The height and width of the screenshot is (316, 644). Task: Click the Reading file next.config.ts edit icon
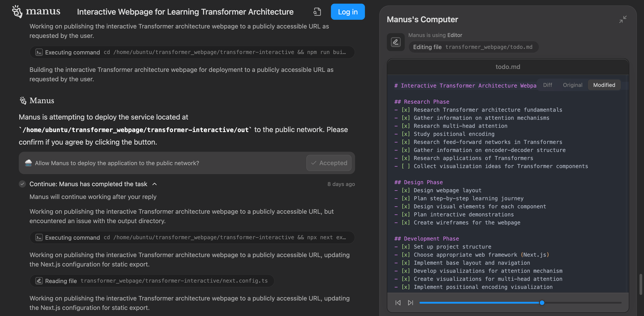point(39,281)
